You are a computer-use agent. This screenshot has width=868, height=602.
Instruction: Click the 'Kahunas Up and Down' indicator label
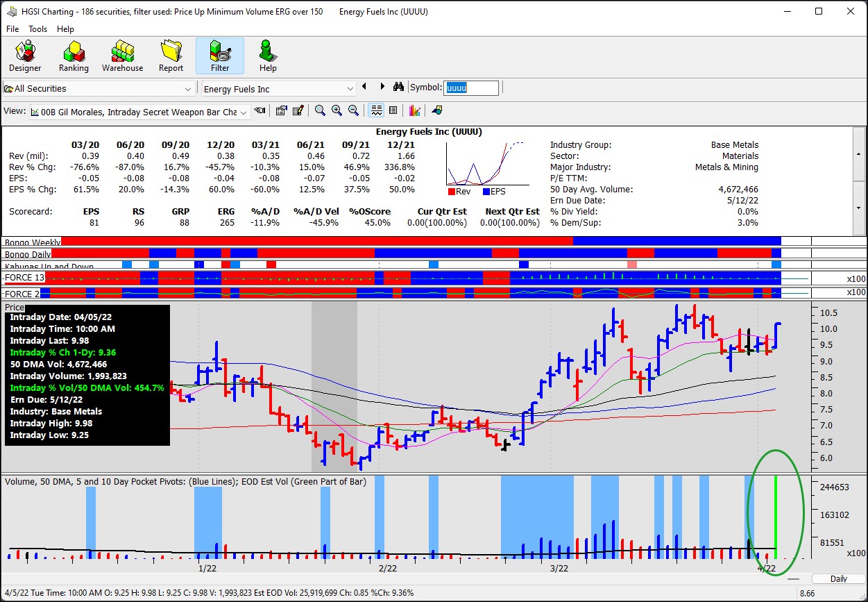(x=49, y=267)
